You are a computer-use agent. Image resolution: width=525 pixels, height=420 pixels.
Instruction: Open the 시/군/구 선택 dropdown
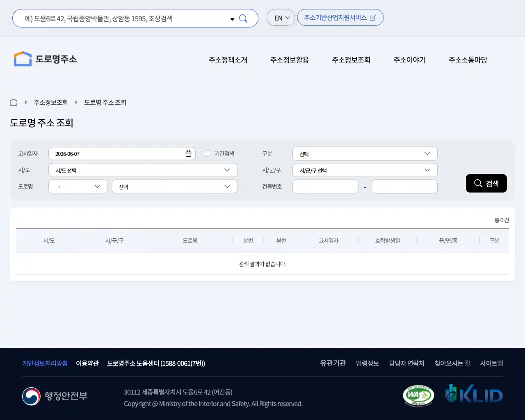365,170
